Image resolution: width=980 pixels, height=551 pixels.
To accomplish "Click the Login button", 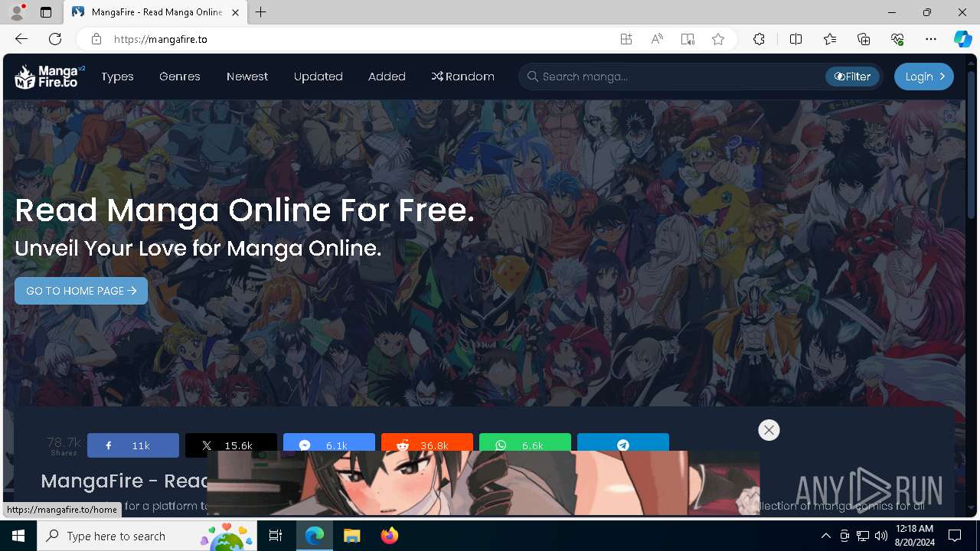I will tap(924, 77).
